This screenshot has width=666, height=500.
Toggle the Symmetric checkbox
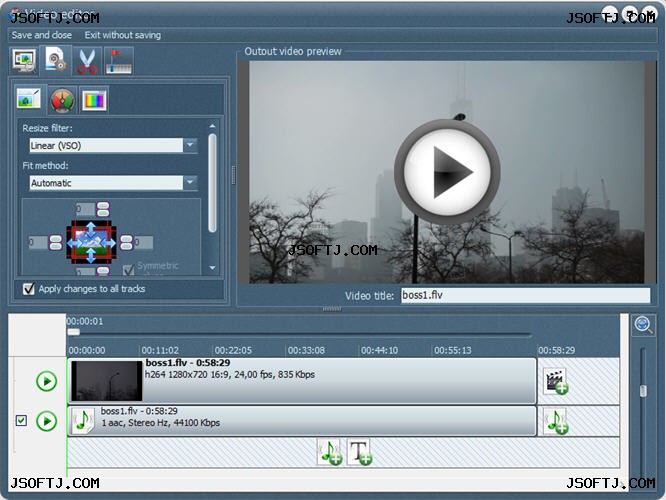(128, 270)
